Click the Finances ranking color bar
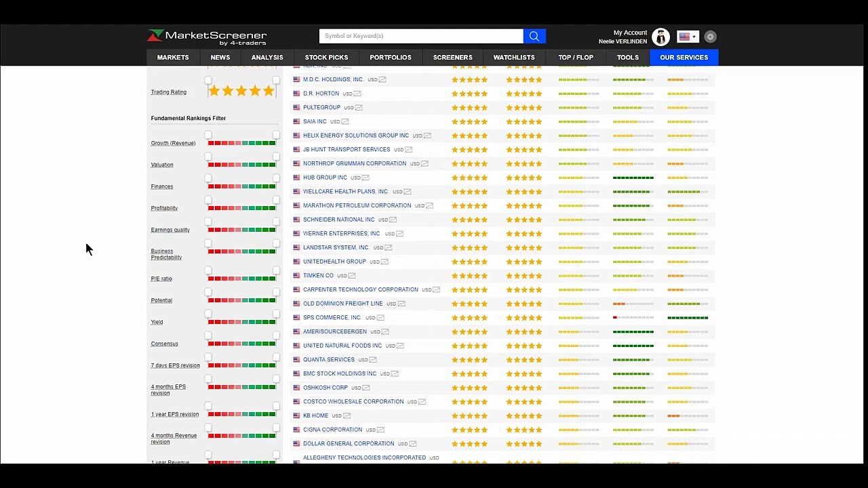The height and width of the screenshot is (488, 868). point(241,186)
